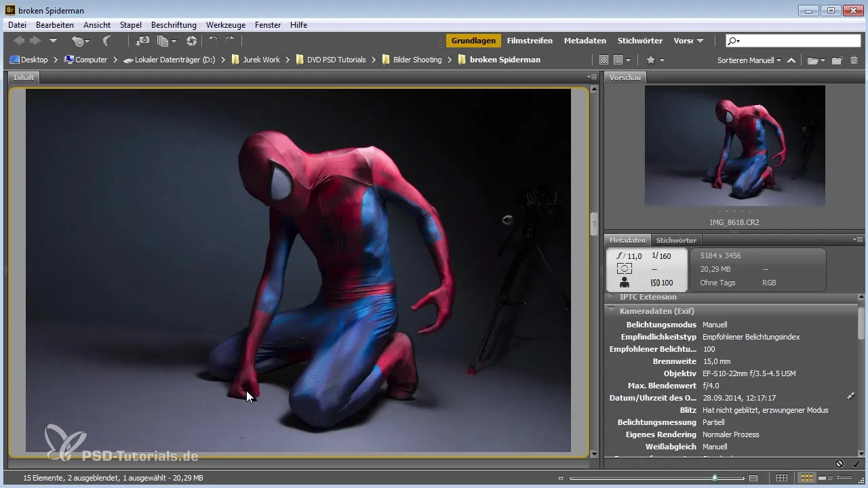Open the refine/review mode dropdown
868x488 pixels.
tap(166, 41)
